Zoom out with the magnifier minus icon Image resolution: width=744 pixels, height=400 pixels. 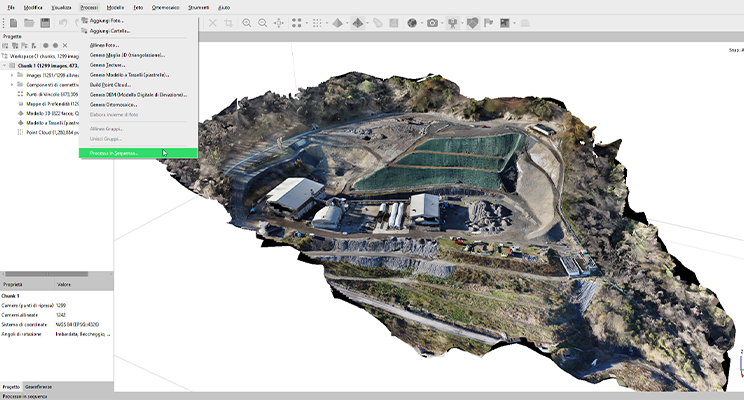[262, 23]
